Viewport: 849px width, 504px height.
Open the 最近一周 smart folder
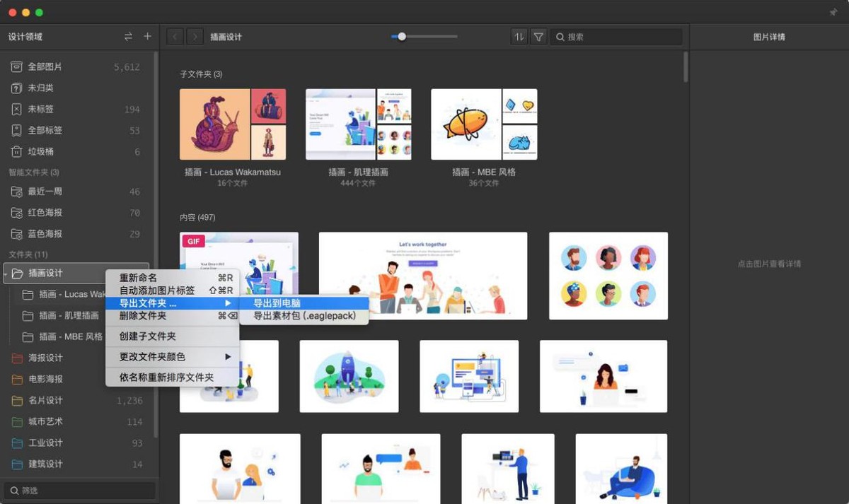pos(47,191)
